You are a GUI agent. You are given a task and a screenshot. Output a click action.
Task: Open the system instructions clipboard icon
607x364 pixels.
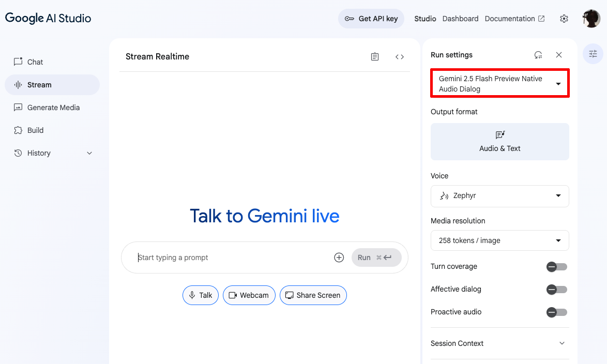(375, 57)
